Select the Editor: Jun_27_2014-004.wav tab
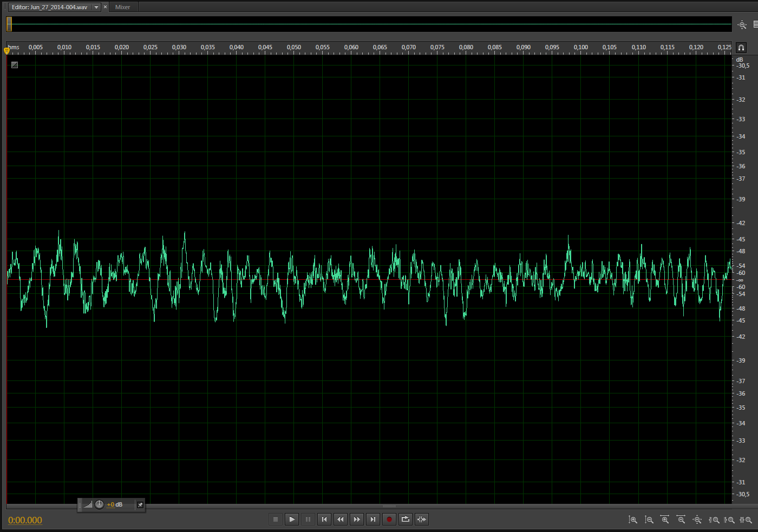This screenshot has width=758, height=532. click(x=49, y=7)
